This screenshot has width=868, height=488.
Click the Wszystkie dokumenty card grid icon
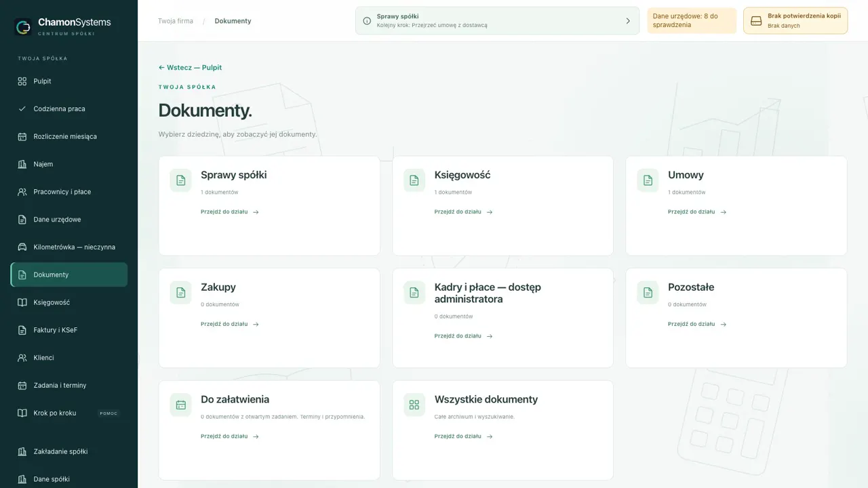click(x=414, y=405)
